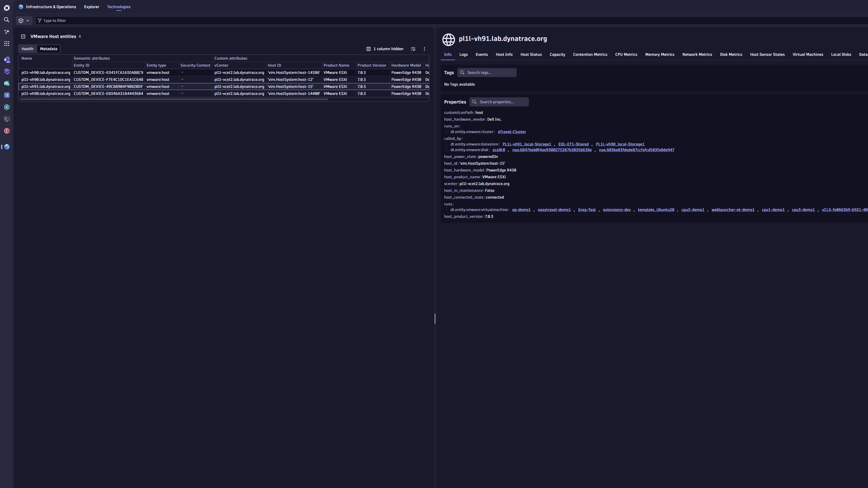Open the sort and group options icon

pos(413,49)
